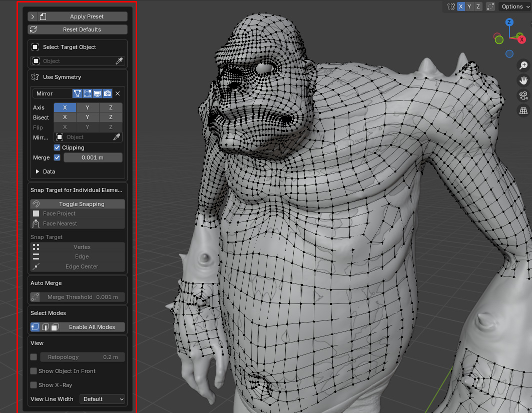Select Face Nearest snap option
The width and height of the screenshot is (532, 413).
(78, 223)
